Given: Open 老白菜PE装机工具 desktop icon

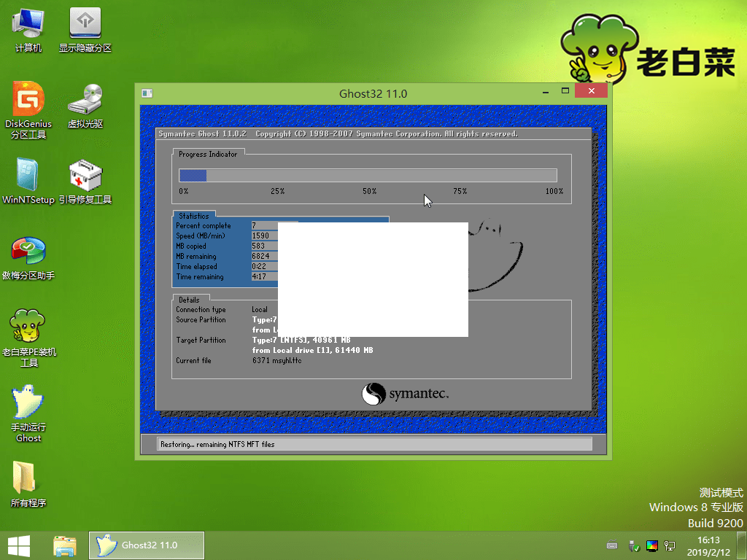Looking at the screenshot, I should point(28,338).
